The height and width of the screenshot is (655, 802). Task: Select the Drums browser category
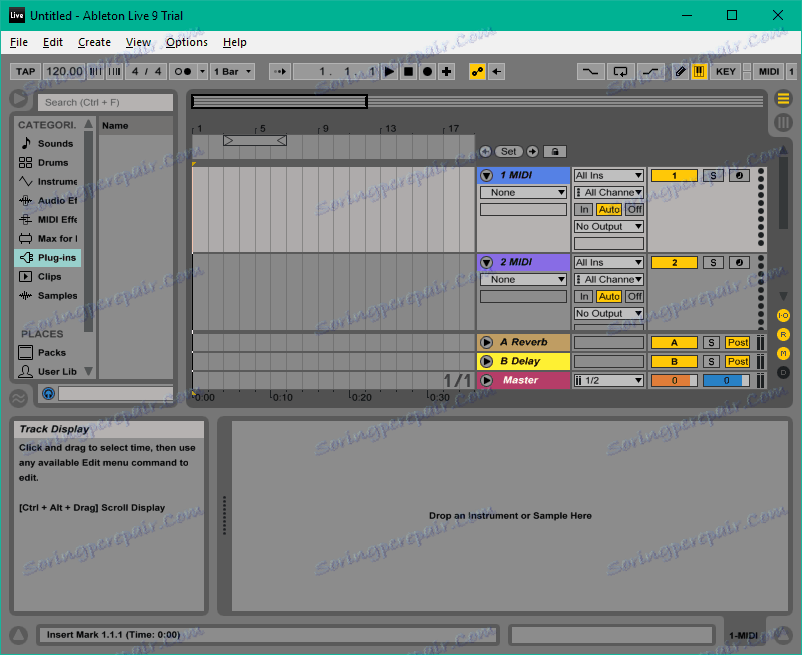[49, 163]
